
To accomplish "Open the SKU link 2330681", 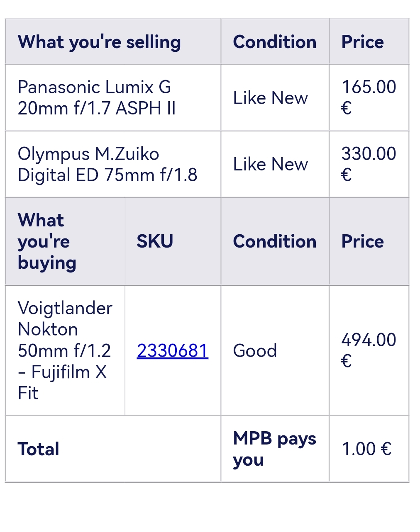I will pyautogui.click(x=173, y=351).
